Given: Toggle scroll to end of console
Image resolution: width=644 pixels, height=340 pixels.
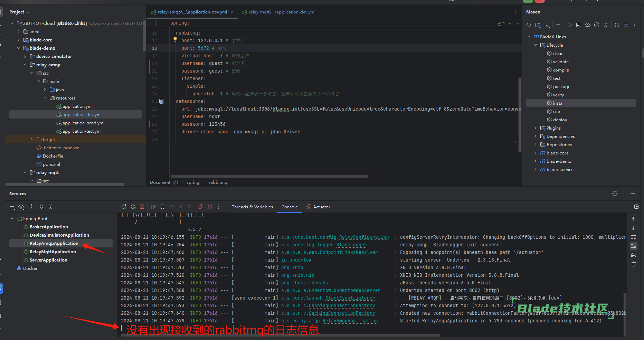Looking at the screenshot, I should point(634,246).
